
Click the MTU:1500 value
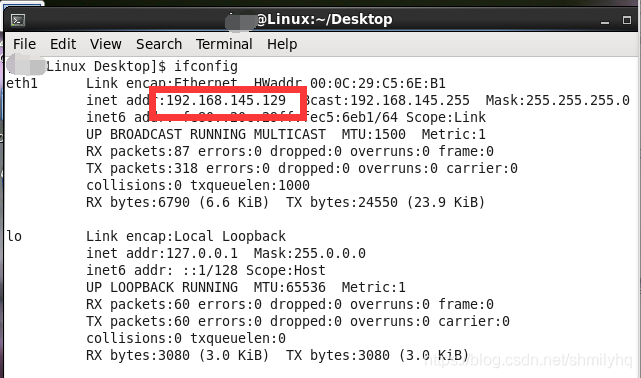(x=374, y=134)
